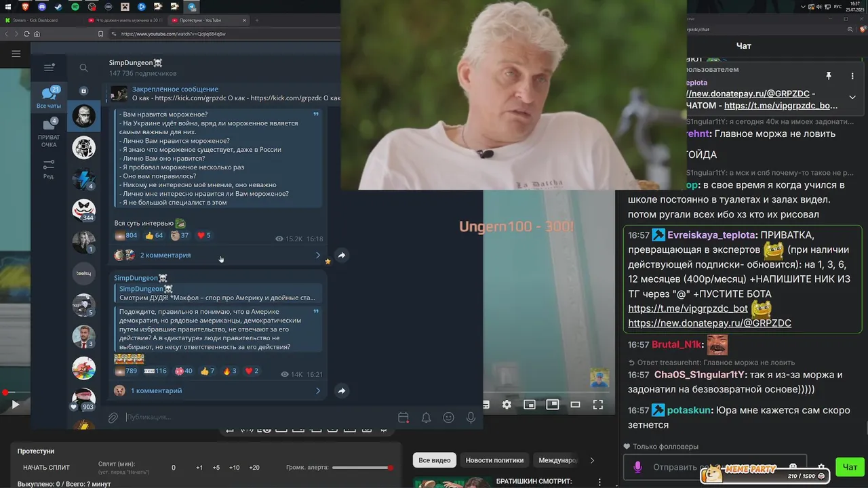Screen dimensions: 868x488
Task: Open YouTube hamburger guide menu
Action: tap(16, 54)
